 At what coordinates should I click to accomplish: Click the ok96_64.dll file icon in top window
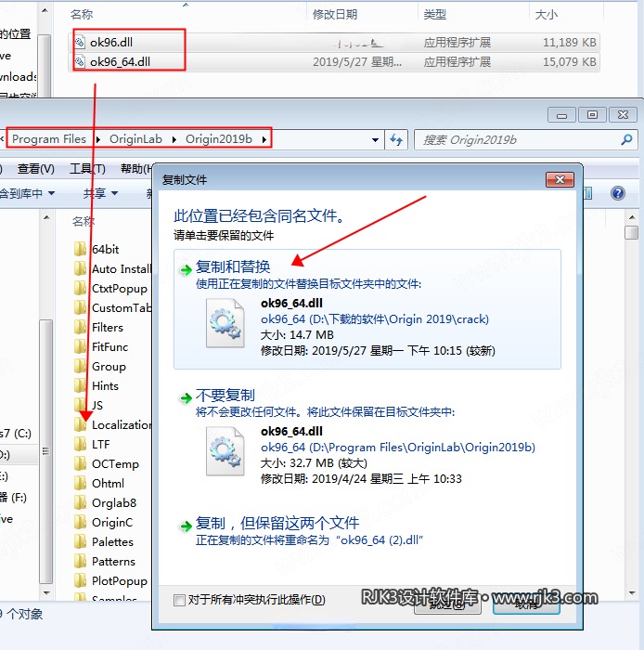point(80,62)
